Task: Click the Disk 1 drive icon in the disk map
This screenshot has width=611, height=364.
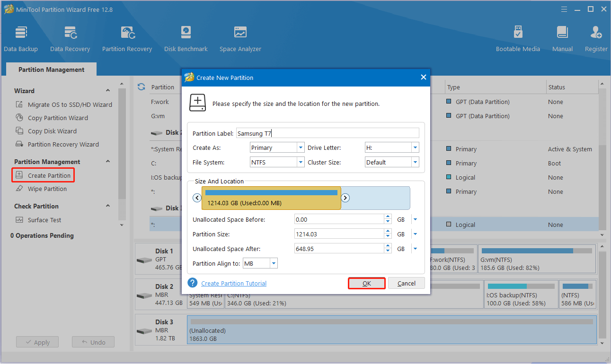Action: pos(144,260)
